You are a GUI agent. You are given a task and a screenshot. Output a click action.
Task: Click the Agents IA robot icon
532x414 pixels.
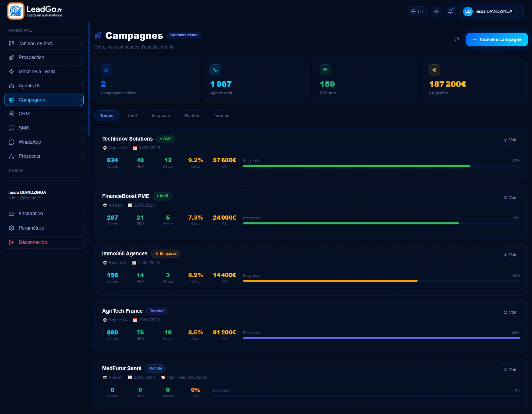[x=12, y=86]
